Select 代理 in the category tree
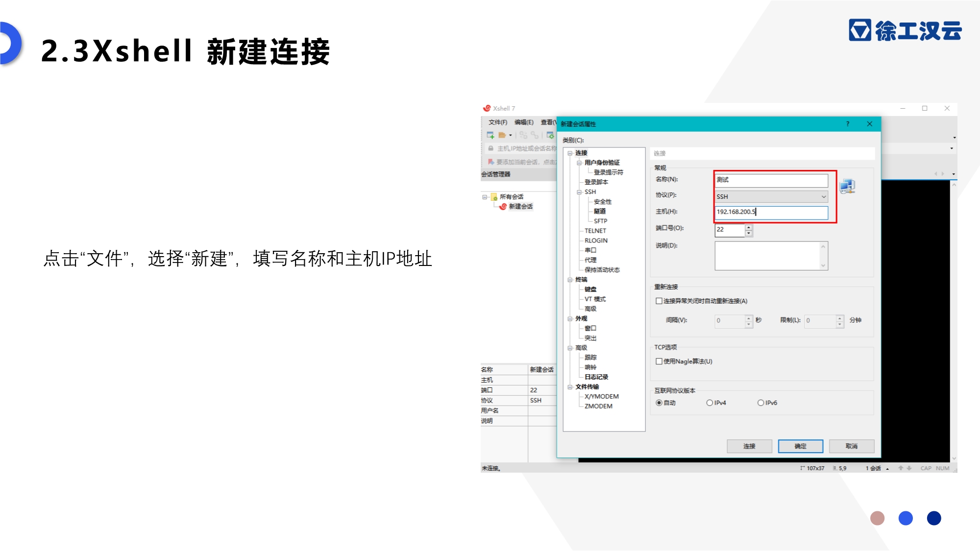The width and height of the screenshot is (980, 551). pyautogui.click(x=590, y=260)
